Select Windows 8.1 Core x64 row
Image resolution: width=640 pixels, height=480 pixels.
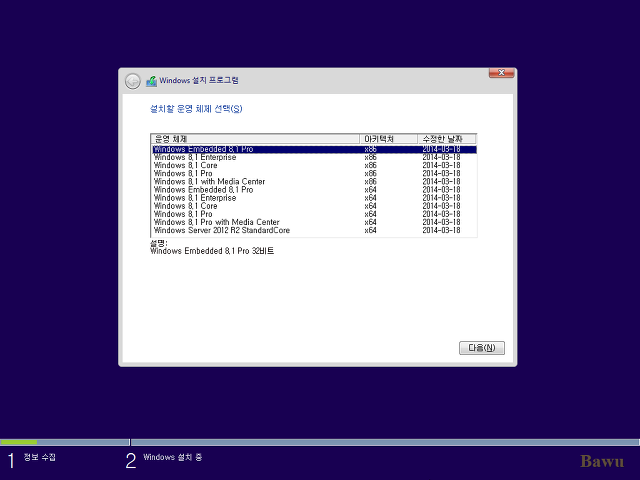[x=314, y=207]
